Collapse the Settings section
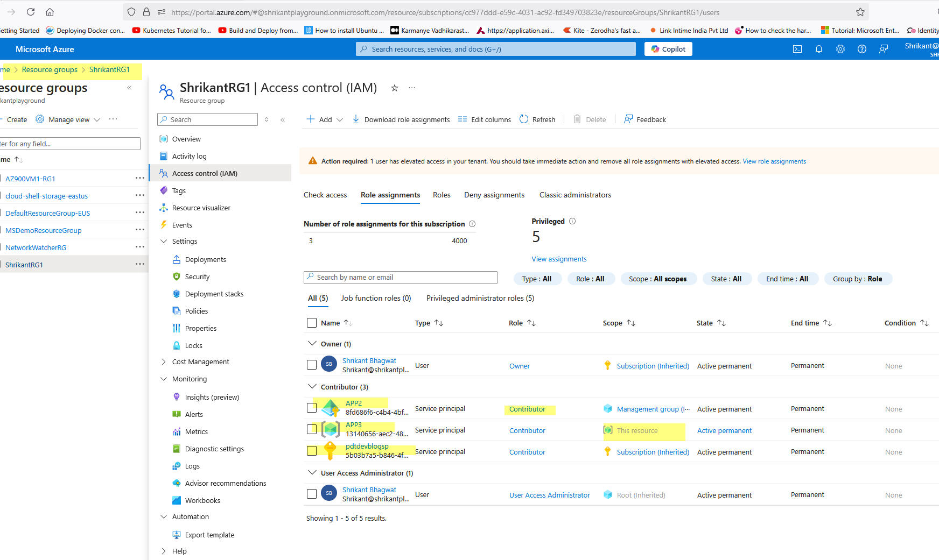The height and width of the screenshot is (560, 939). click(164, 241)
